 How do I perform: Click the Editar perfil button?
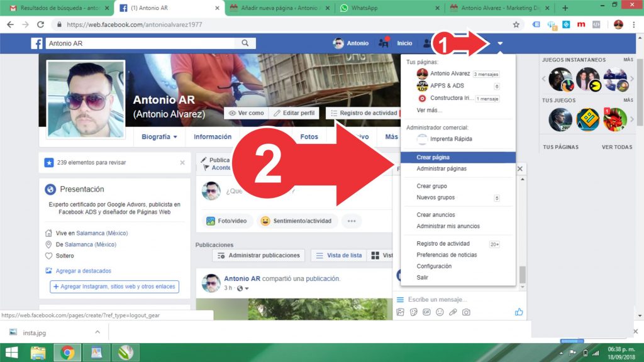click(294, 113)
